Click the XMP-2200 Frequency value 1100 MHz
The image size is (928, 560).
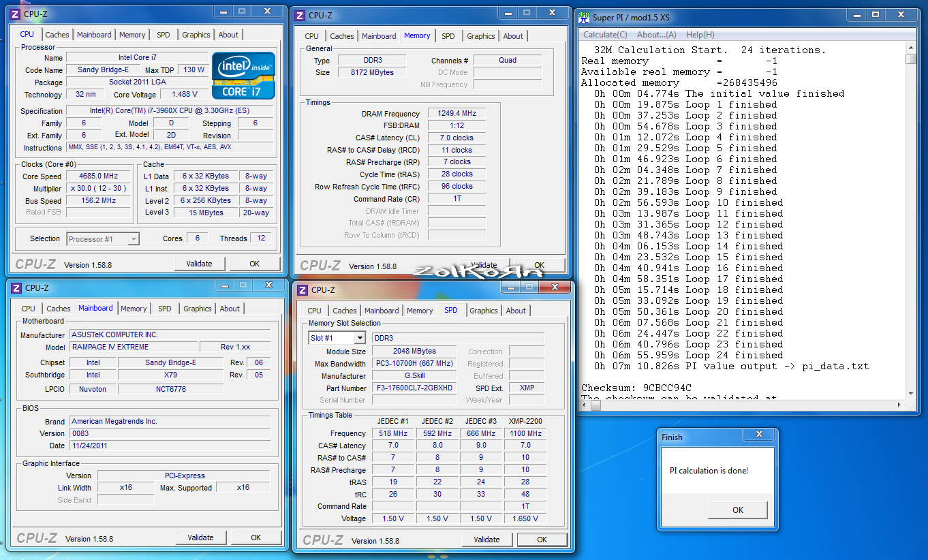[x=525, y=433]
